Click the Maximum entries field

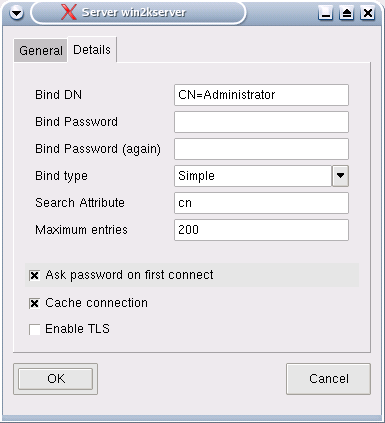(x=261, y=230)
